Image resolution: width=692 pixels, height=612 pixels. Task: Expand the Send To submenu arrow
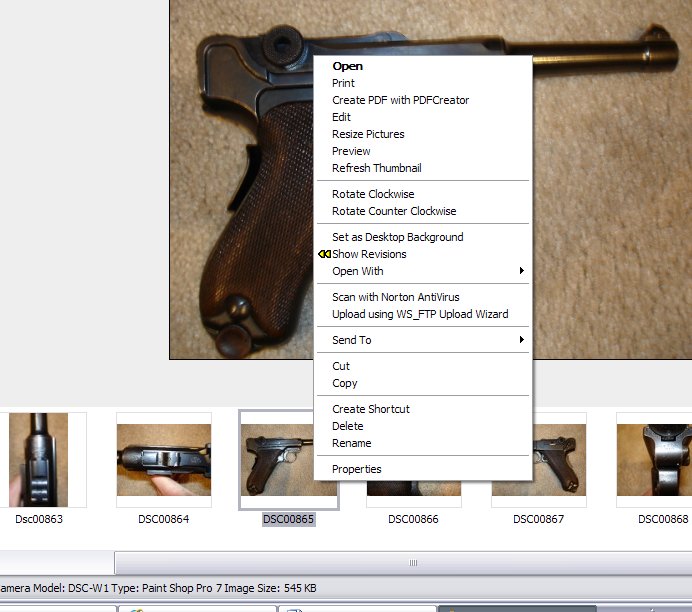point(522,339)
